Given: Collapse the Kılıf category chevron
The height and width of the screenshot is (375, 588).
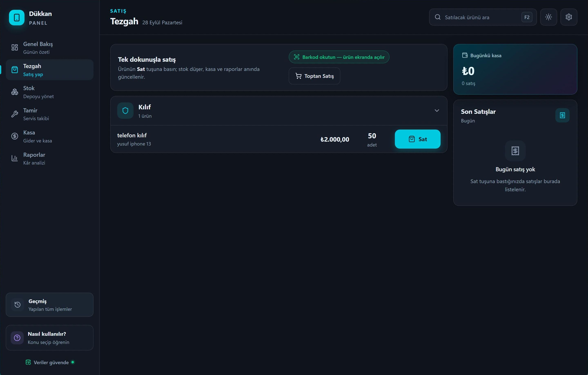Looking at the screenshot, I should (437, 111).
